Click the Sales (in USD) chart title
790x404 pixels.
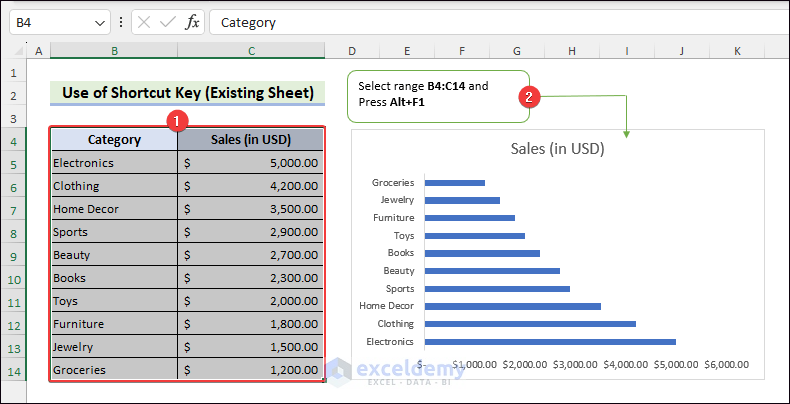[557, 150]
